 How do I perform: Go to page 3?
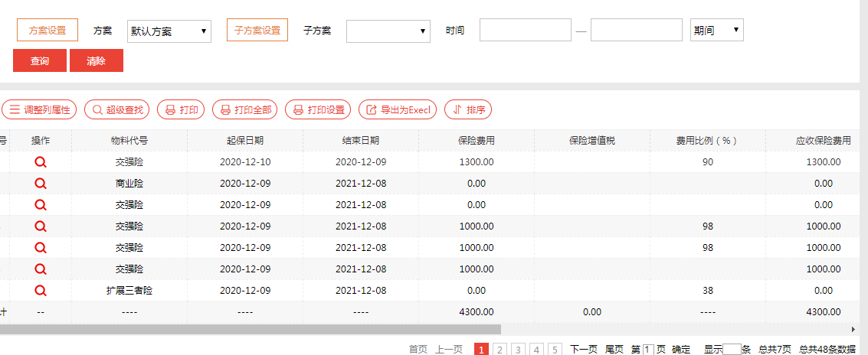[x=518, y=350]
